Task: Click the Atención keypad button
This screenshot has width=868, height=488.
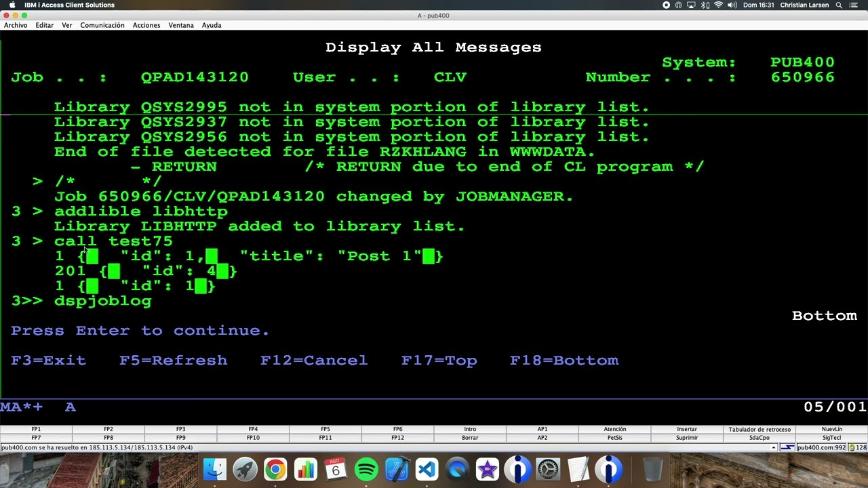Action: click(x=615, y=429)
